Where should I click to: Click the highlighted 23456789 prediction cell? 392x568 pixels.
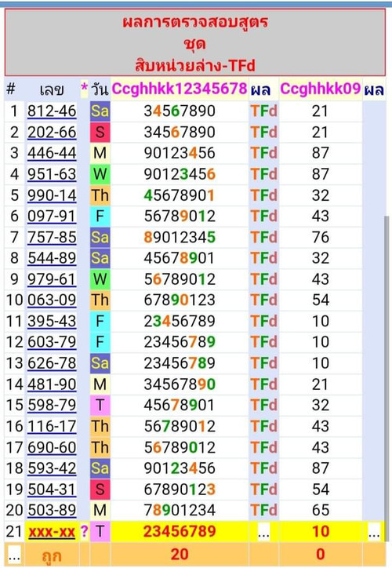point(180,531)
